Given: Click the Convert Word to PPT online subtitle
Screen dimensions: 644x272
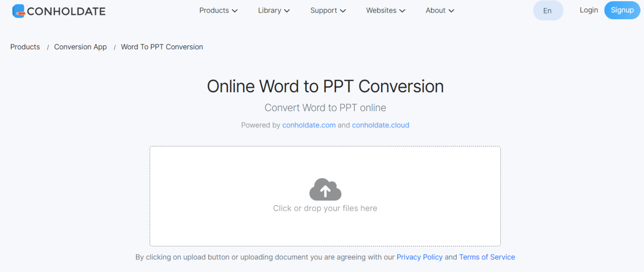Looking at the screenshot, I should point(325,108).
